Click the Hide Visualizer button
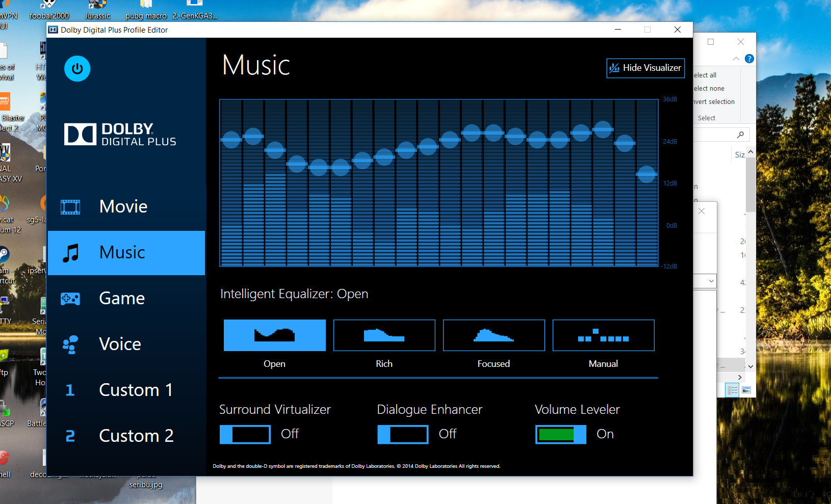This screenshot has height=504, width=831. tap(645, 68)
